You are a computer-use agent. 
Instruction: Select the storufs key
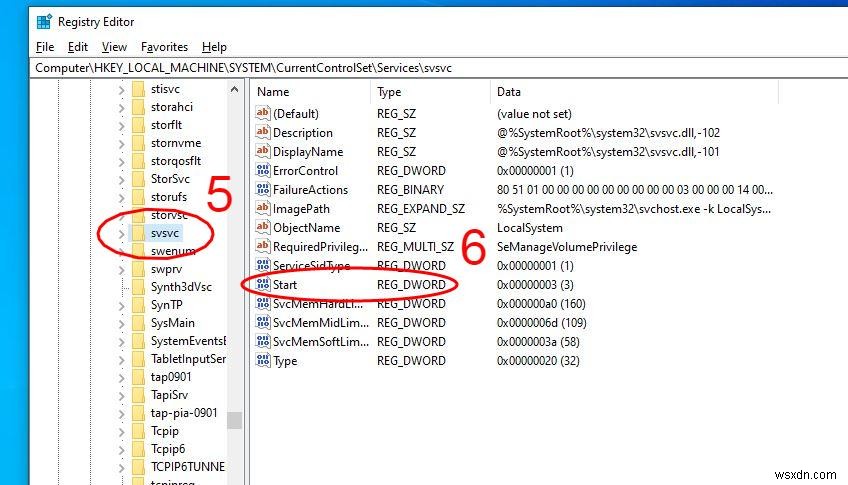169,197
